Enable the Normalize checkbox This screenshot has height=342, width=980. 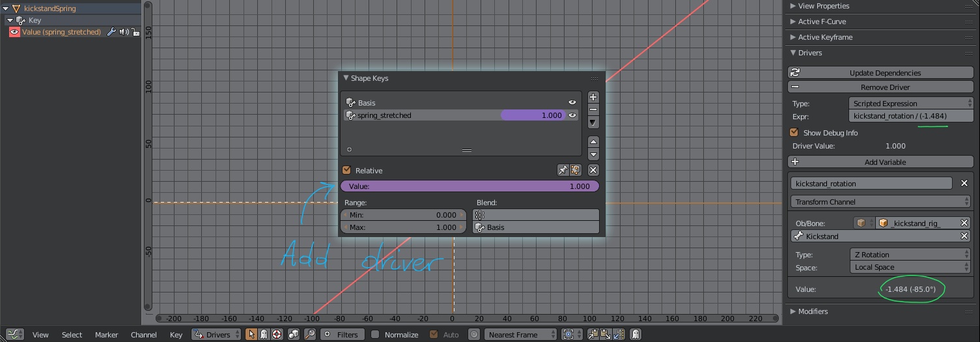pos(375,334)
